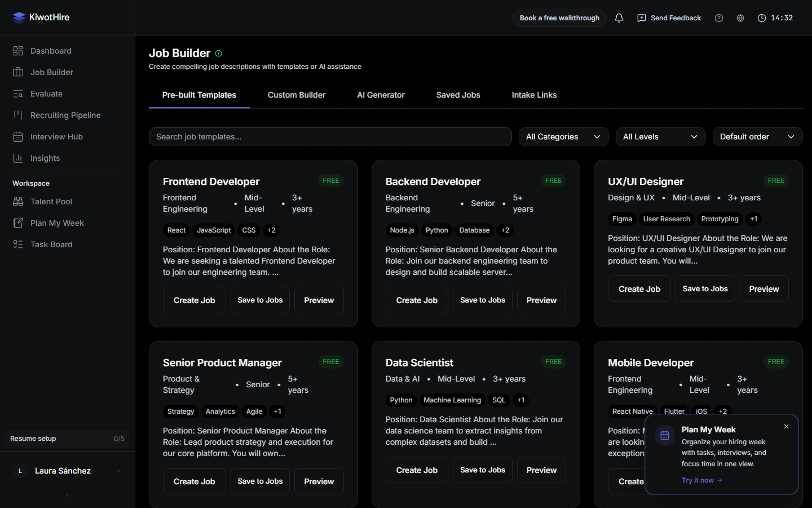Click the Figma tag on UX/UI Designer
This screenshot has width=812, height=508.
coord(622,219)
